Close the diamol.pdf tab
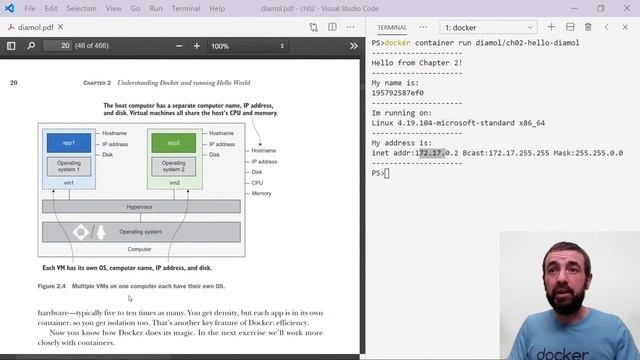 tap(60, 27)
